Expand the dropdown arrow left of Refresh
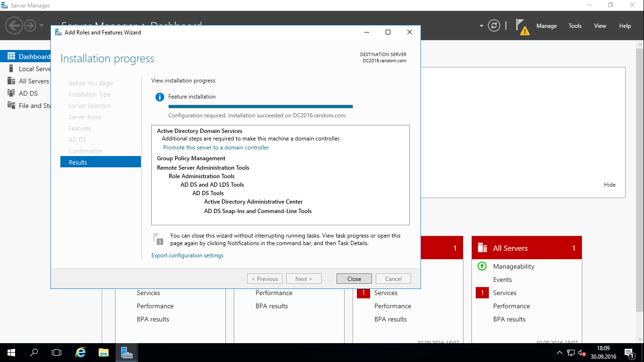This screenshot has width=644, height=362. (481, 26)
